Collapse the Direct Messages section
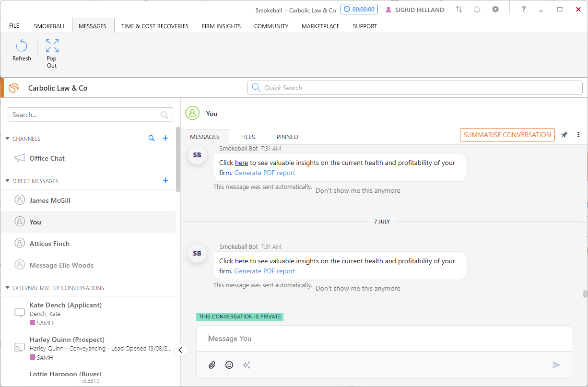The height and width of the screenshot is (387, 588). point(8,181)
